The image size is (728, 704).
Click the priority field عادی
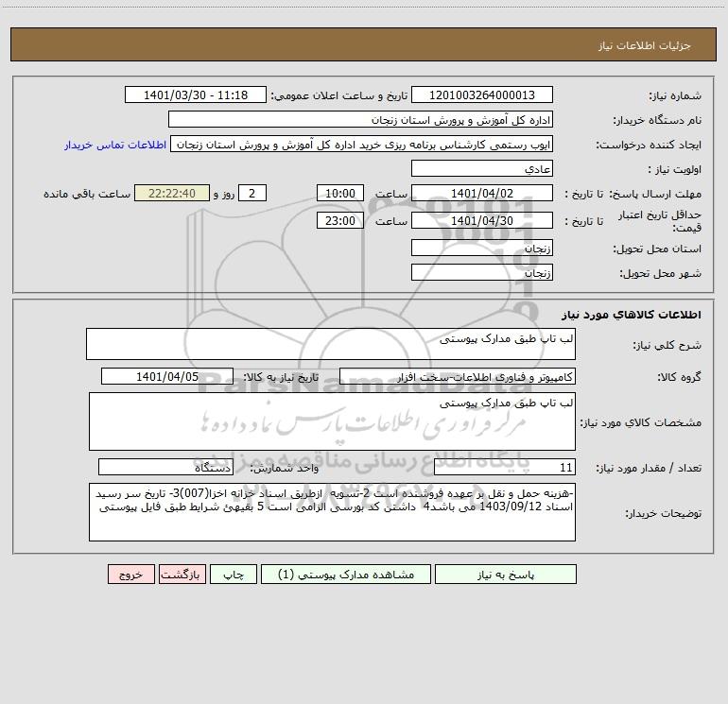click(482, 168)
